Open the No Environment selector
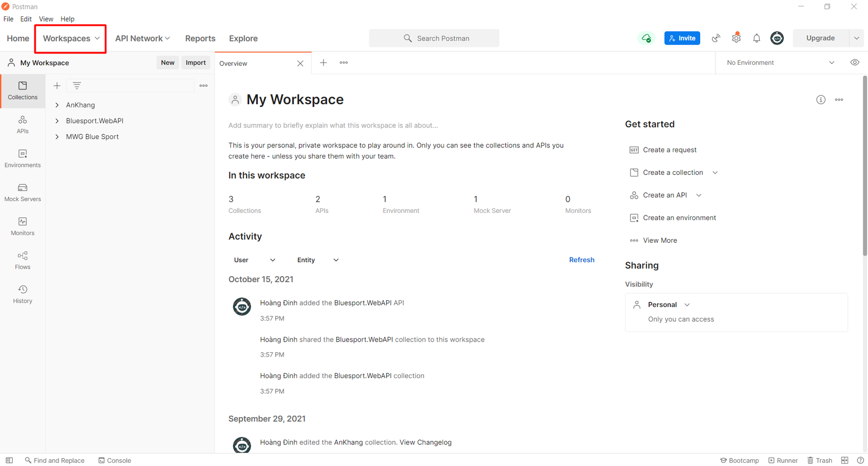 [780, 63]
